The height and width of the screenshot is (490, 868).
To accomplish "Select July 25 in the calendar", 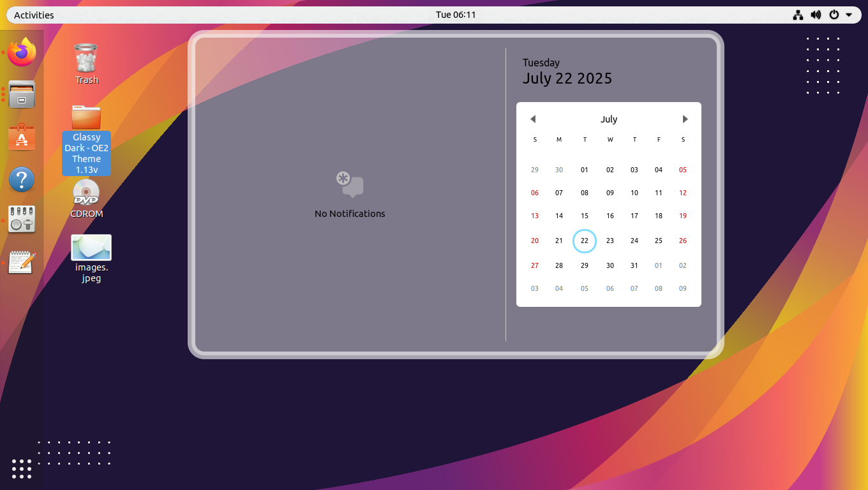I will click(x=659, y=241).
